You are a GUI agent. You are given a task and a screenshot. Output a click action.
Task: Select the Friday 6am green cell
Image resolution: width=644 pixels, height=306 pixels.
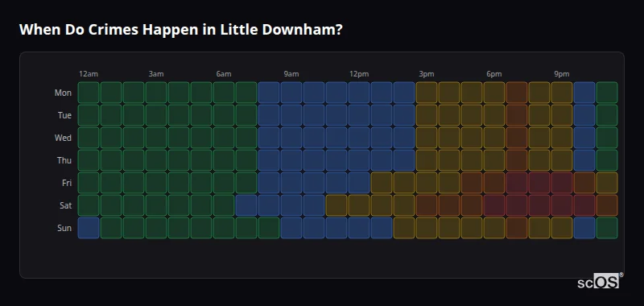tap(224, 183)
